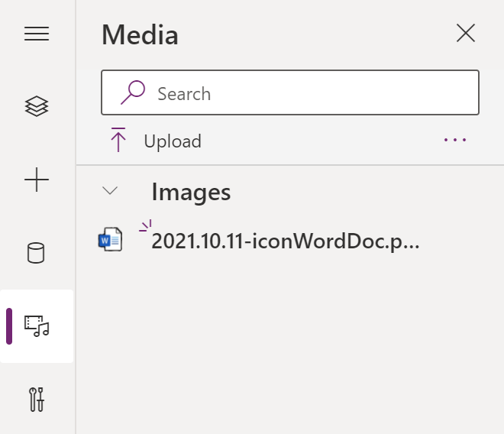Open the Data sources cylinder icon
504x434 pixels.
[37, 253]
